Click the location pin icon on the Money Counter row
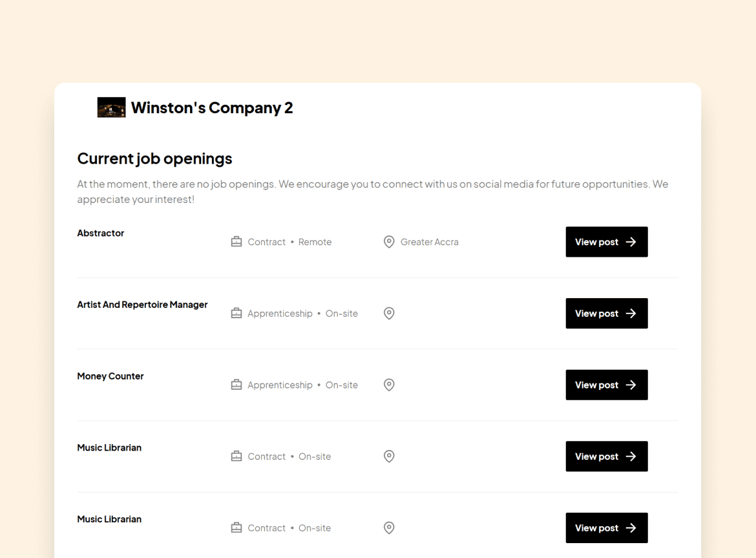756x558 pixels. coord(389,385)
